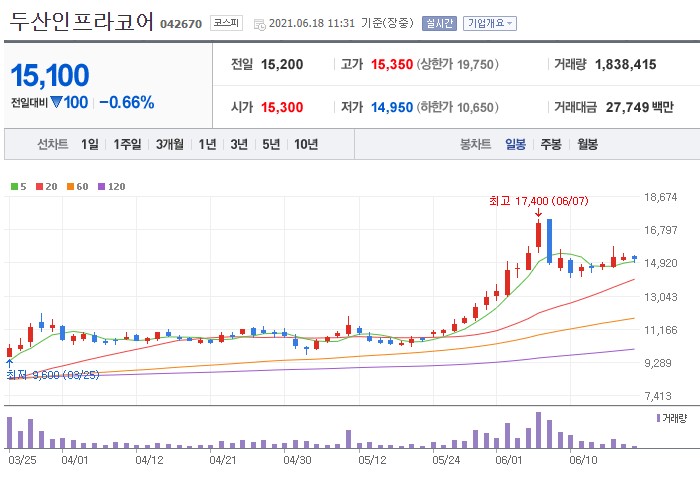Click the 9,289 price axis label
The width and height of the screenshot is (700, 481).
(658, 363)
